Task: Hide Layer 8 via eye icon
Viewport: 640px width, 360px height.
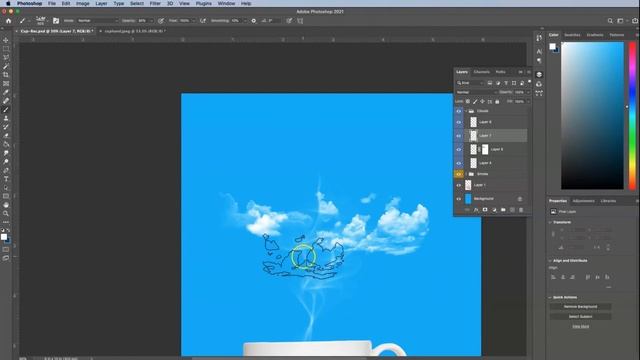Action: tap(458, 122)
